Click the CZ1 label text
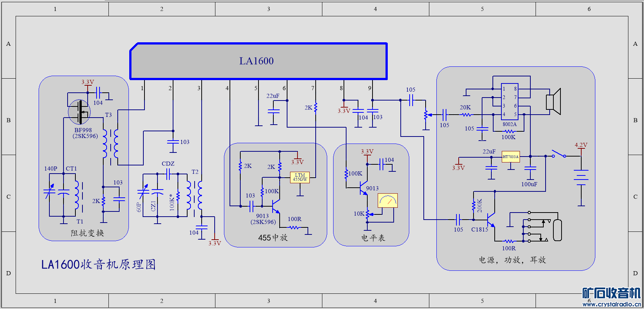644x309 pixels. (x=153, y=206)
